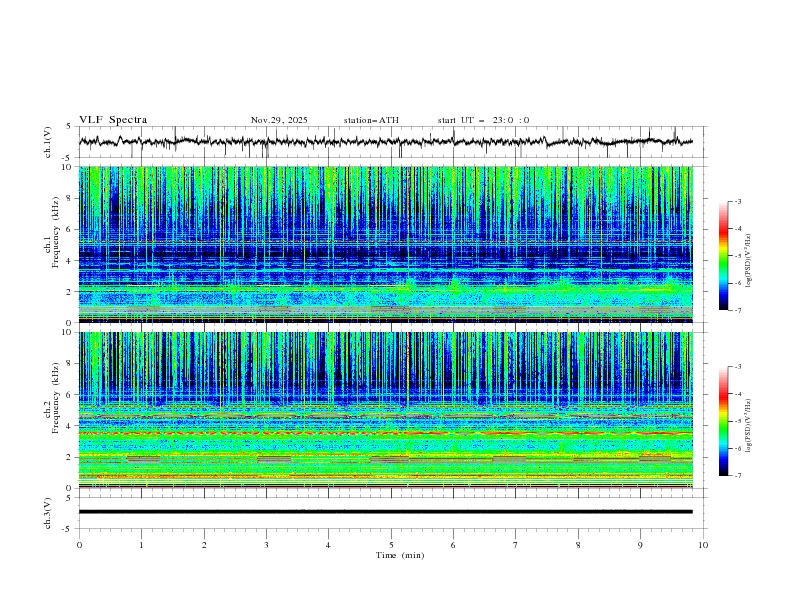Click the '-7' label on ch.2 colorbar
The height and width of the screenshot is (612, 792).
point(737,476)
